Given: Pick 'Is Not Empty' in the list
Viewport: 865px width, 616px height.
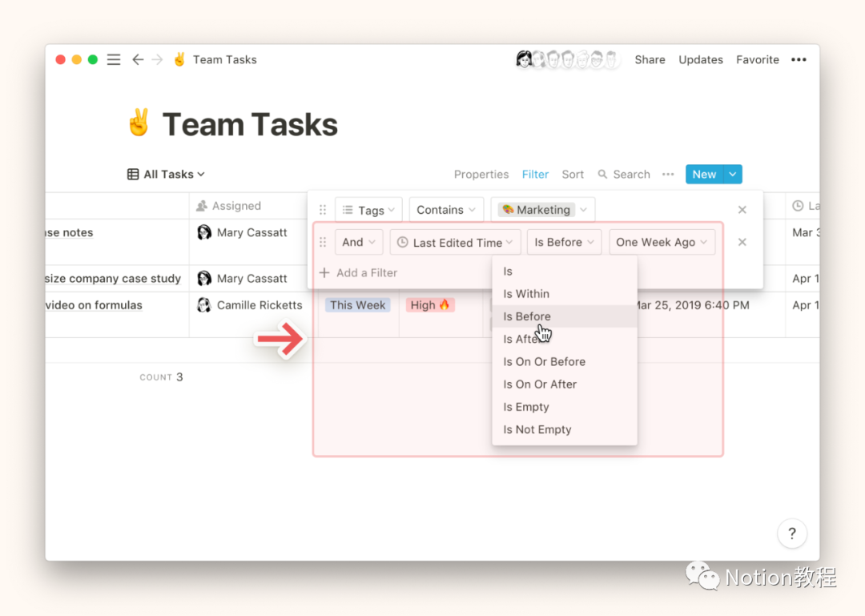Looking at the screenshot, I should click(x=537, y=429).
